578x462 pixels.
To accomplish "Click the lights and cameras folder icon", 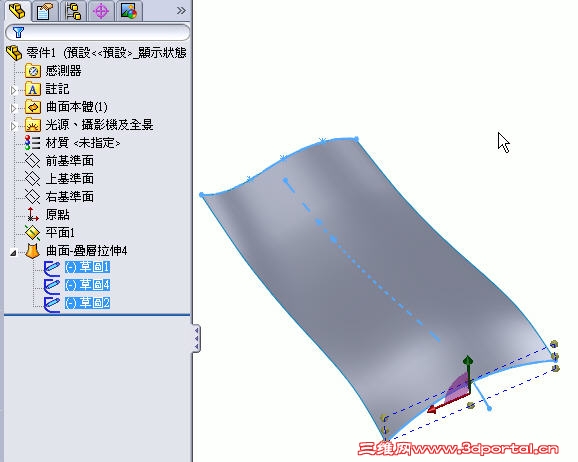I will [x=32, y=125].
